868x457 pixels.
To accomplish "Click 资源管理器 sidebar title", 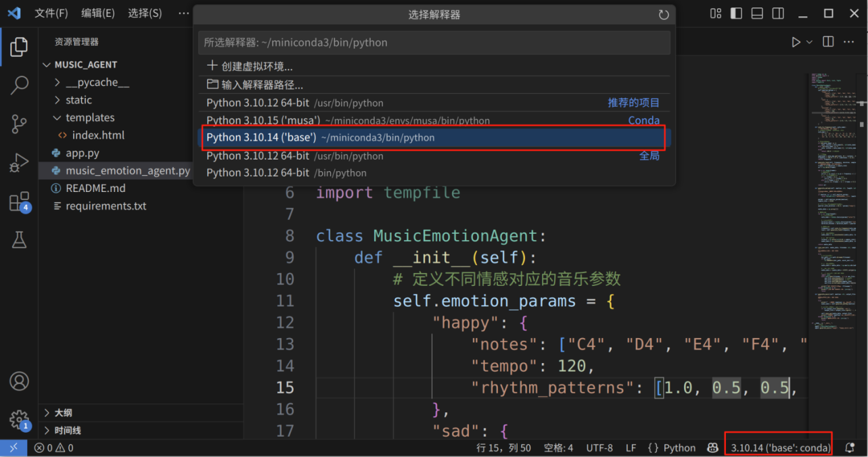I will tap(76, 42).
